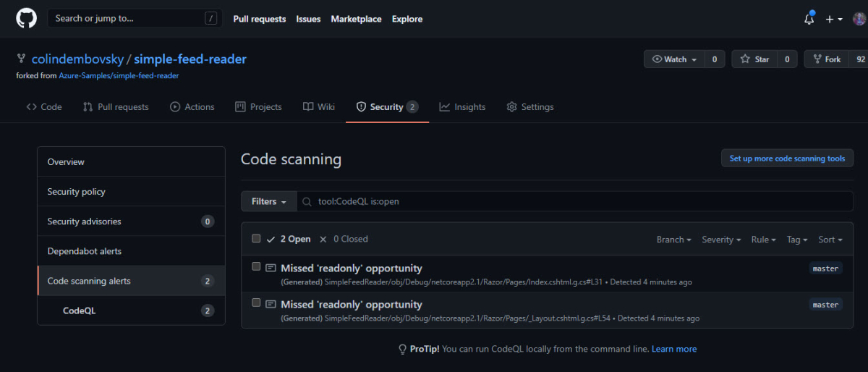Screen dimensions: 868x372
Task: Switch to the Code tab
Action: click(44, 107)
